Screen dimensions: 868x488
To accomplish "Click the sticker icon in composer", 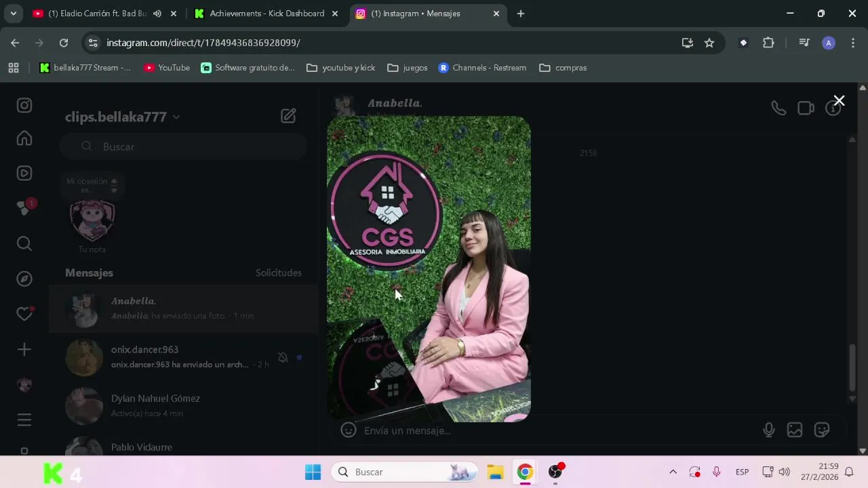I will 822,430.
